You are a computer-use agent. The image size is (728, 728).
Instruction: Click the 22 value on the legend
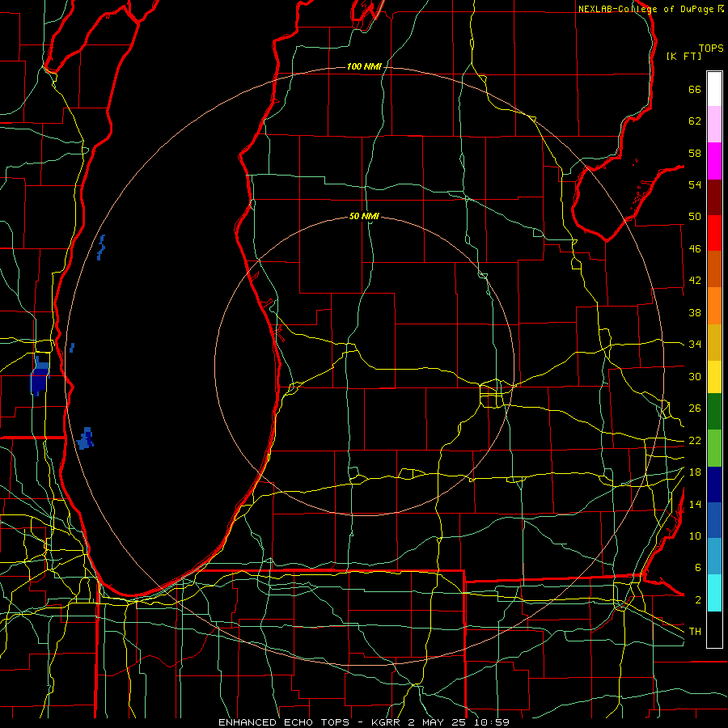click(x=695, y=441)
